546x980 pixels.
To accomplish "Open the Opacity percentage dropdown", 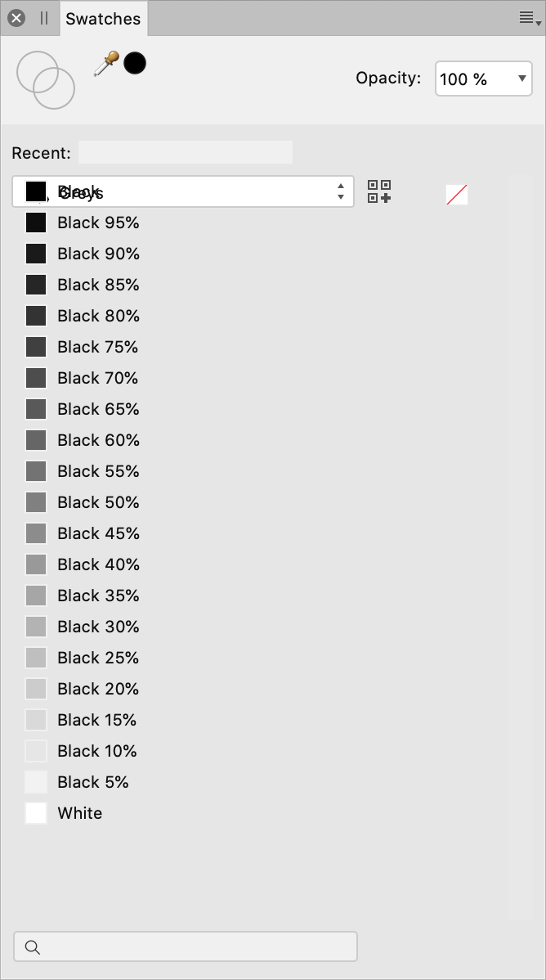I will tap(484, 79).
